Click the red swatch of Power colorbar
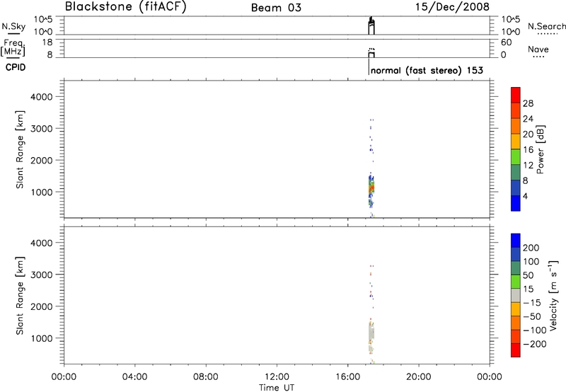 tap(516, 95)
